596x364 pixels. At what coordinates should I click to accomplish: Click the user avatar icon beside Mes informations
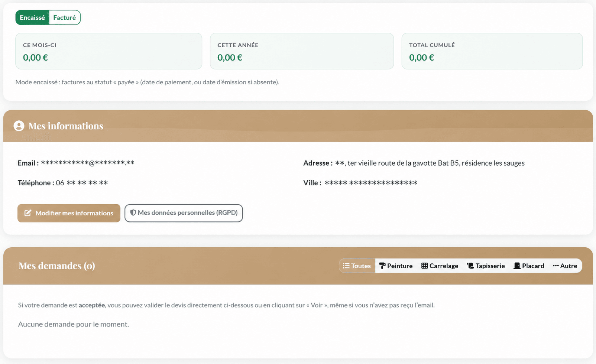tap(19, 126)
